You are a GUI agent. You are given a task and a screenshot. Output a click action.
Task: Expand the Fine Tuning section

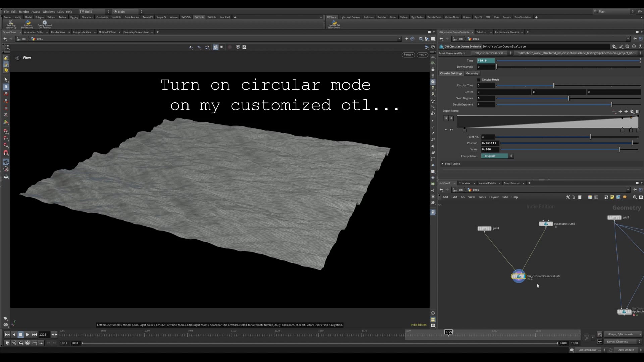pos(443,164)
